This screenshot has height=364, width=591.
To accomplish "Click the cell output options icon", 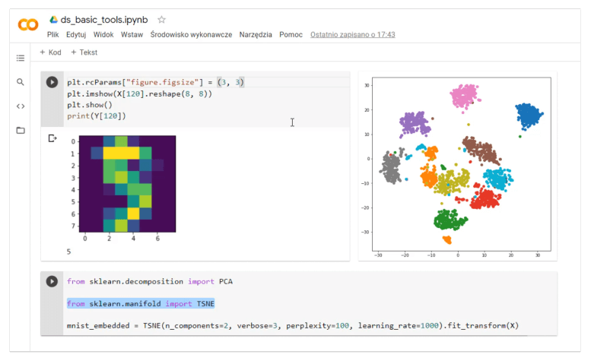I will pos(52,138).
